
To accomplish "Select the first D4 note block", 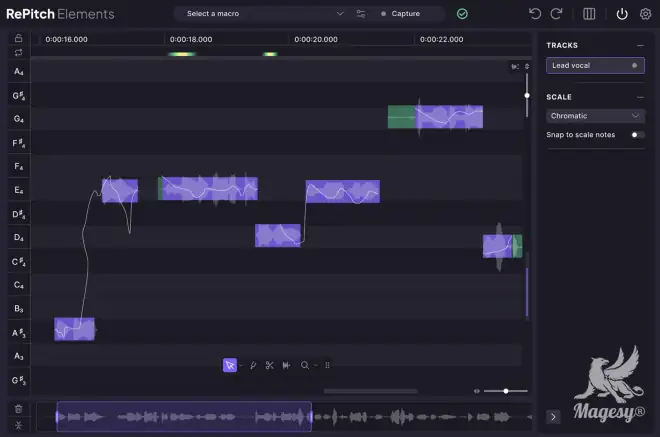I will click(x=278, y=235).
